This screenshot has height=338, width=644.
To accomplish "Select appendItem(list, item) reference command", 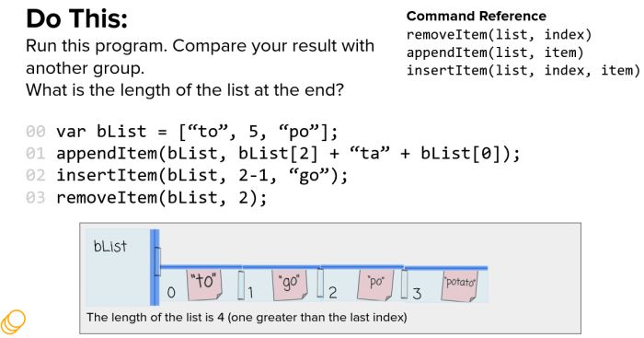I will click(495, 52).
